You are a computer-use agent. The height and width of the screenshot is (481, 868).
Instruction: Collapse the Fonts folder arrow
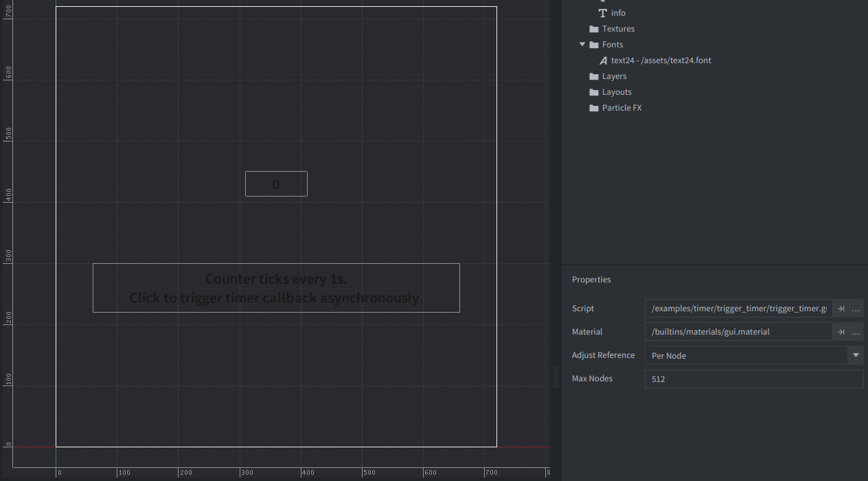582,45
